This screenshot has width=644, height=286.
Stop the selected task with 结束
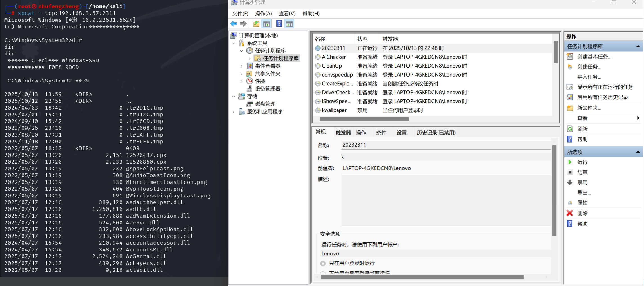582,172
